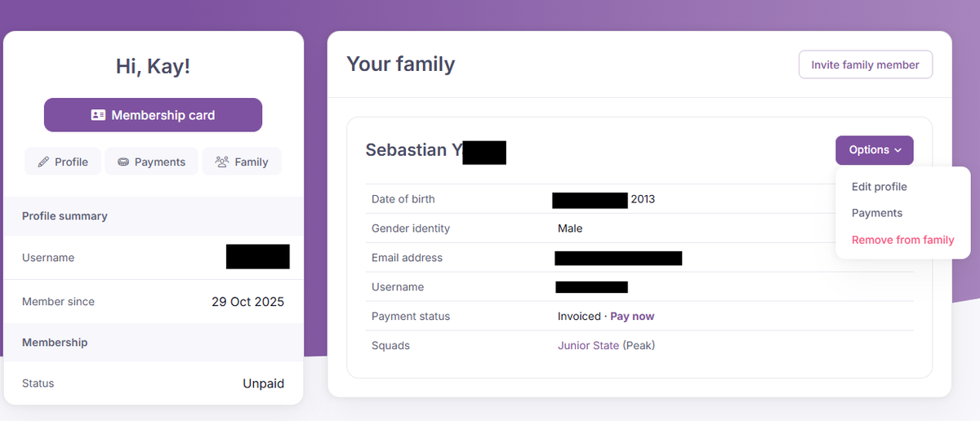The height and width of the screenshot is (421, 980).
Task: Click the people icon beside Family
Action: pyautogui.click(x=222, y=162)
